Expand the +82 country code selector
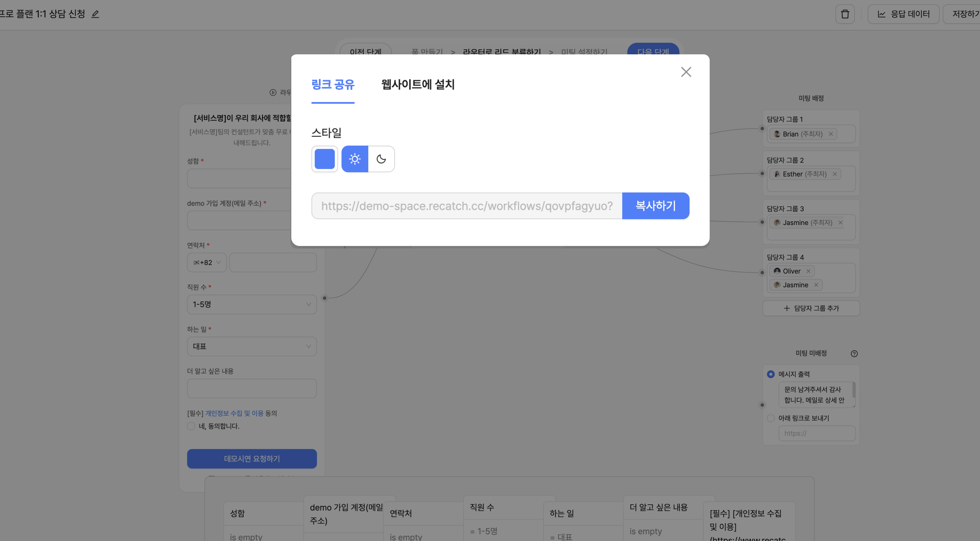980x541 pixels. click(x=207, y=262)
